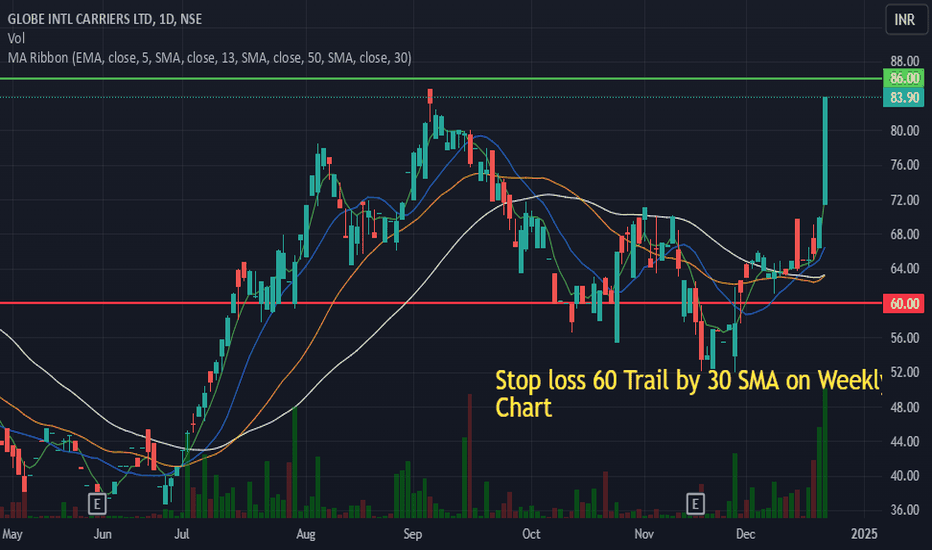Click the 40.00 price axis value
Image resolution: width=932 pixels, height=550 pixels.
coord(905,476)
